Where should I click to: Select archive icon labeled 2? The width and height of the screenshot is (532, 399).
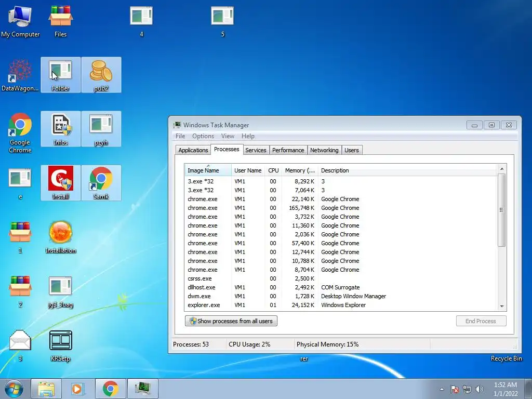coord(20,291)
